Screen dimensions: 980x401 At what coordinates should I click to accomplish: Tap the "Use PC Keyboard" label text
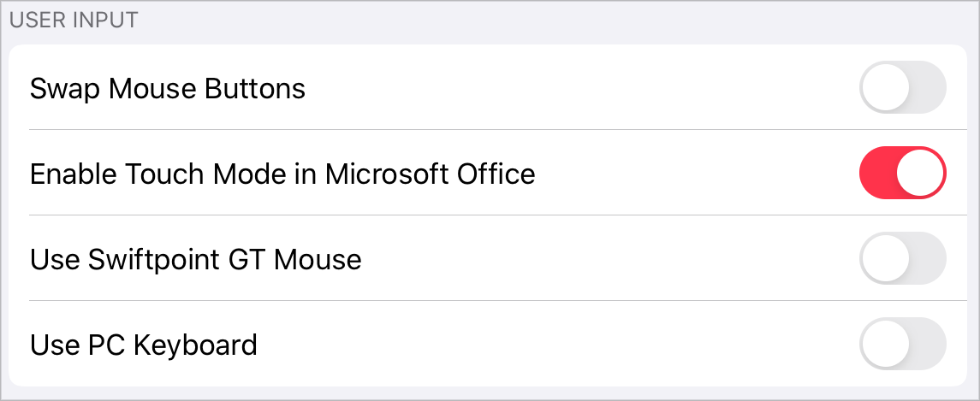point(144,345)
